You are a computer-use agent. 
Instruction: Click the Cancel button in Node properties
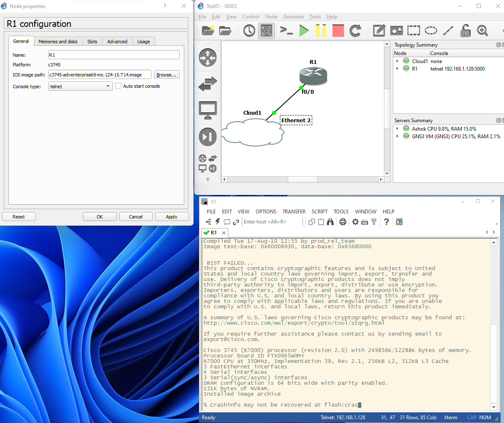(136, 217)
